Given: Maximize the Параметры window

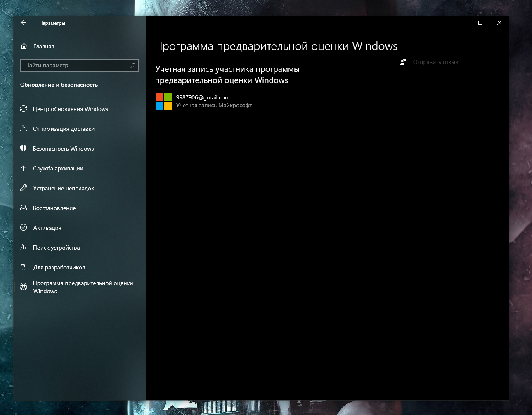Looking at the screenshot, I should [480, 23].
